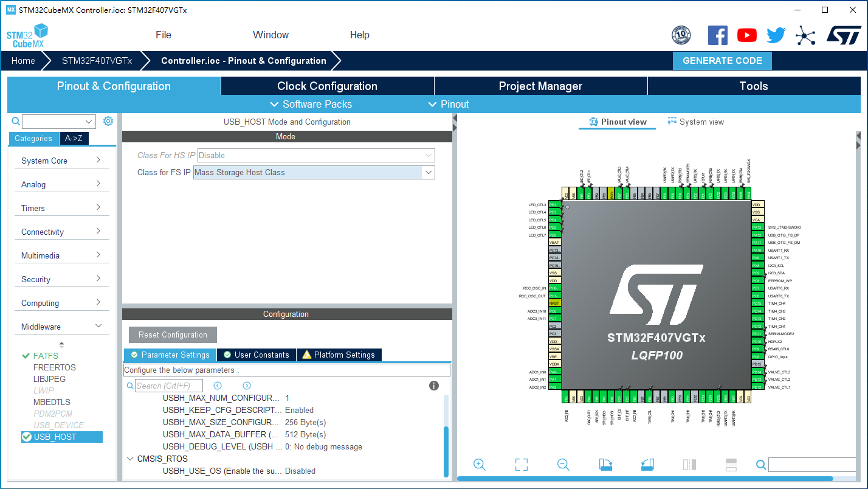Open the File menu
868x489 pixels.
(164, 35)
